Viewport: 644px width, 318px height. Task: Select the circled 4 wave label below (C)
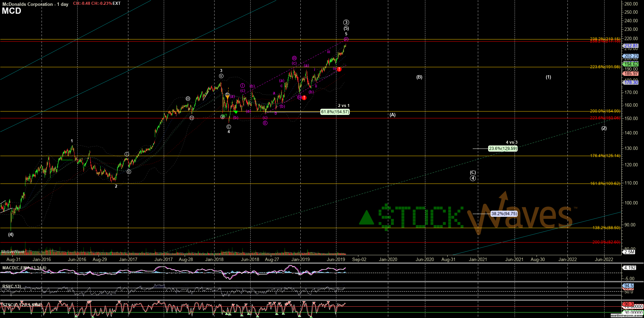click(x=473, y=178)
